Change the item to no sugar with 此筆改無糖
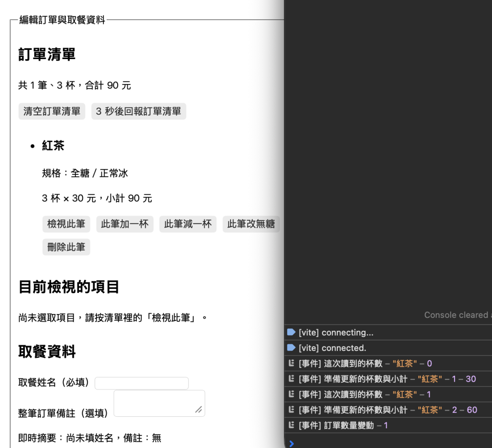The width and height of the screenshot is (492, 448). coord(251,224)
